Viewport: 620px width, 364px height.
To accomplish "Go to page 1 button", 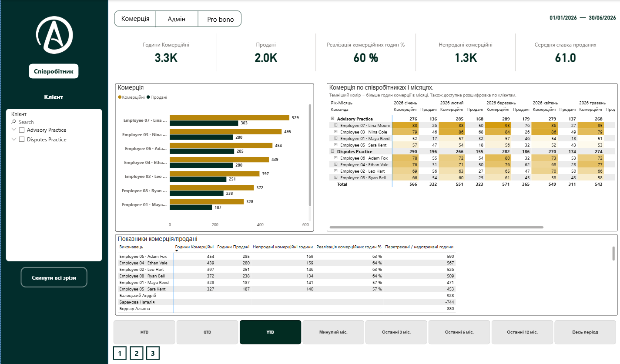I will tap(120, 353).
